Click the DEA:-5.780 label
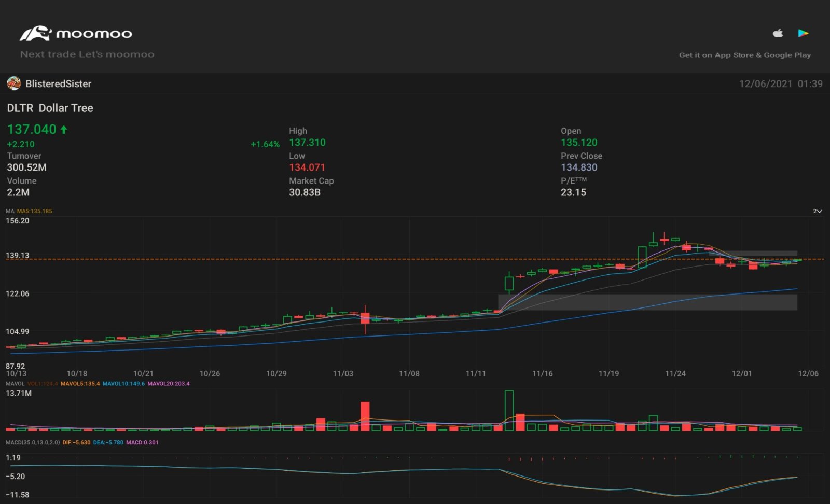Viewport: 830px width, 504px height. [108, 442]
